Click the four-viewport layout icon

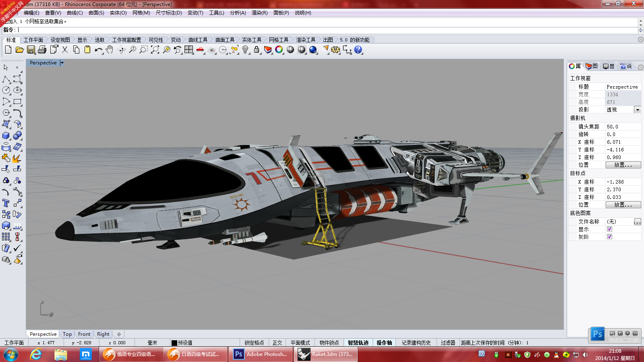coord(189,50)
